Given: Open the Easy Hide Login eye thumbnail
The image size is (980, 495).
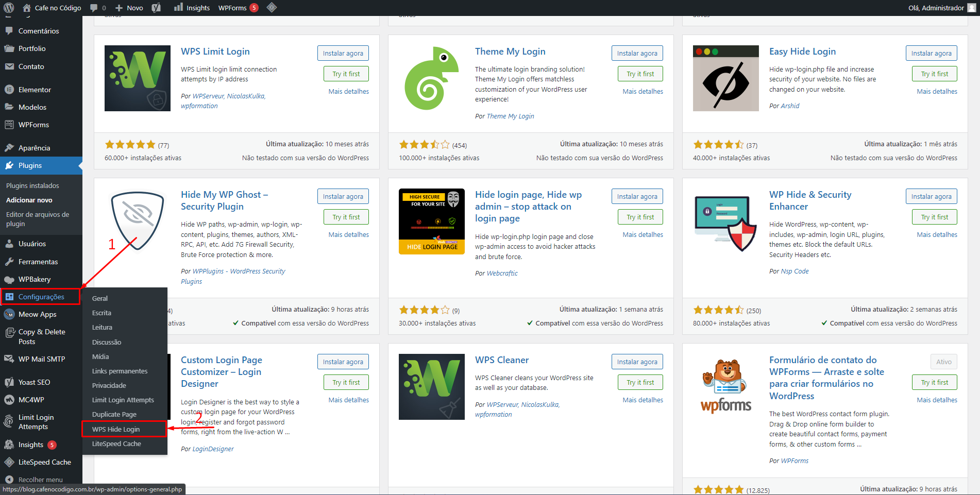Looking at the screenshot, I should tap(726, 78).
